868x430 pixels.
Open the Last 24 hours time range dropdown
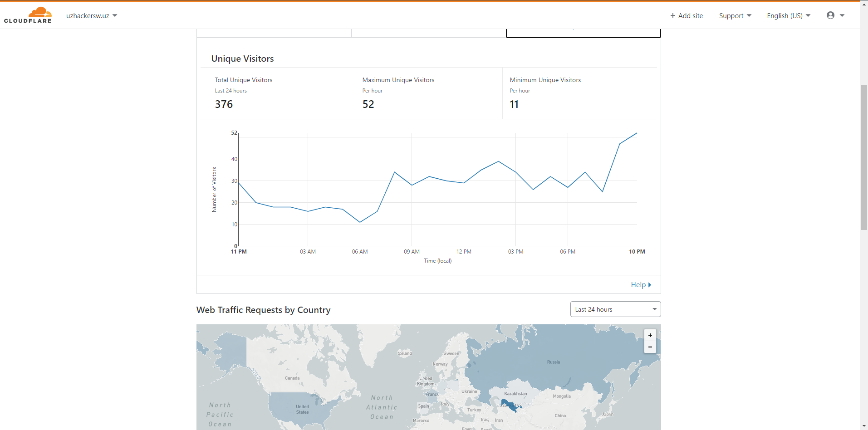[615, 309]
